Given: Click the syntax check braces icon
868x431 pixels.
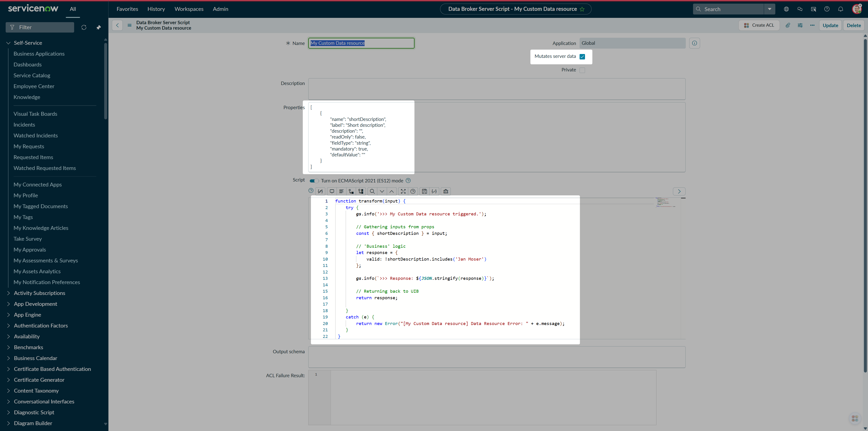Looking at the screenshot, I should [434, 191].
